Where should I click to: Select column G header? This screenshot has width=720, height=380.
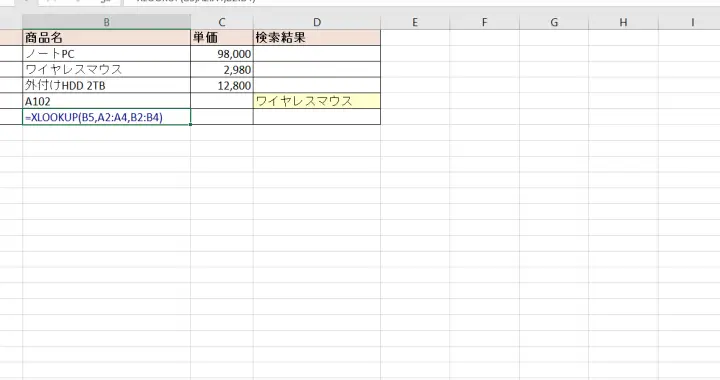tap(554, 22)
